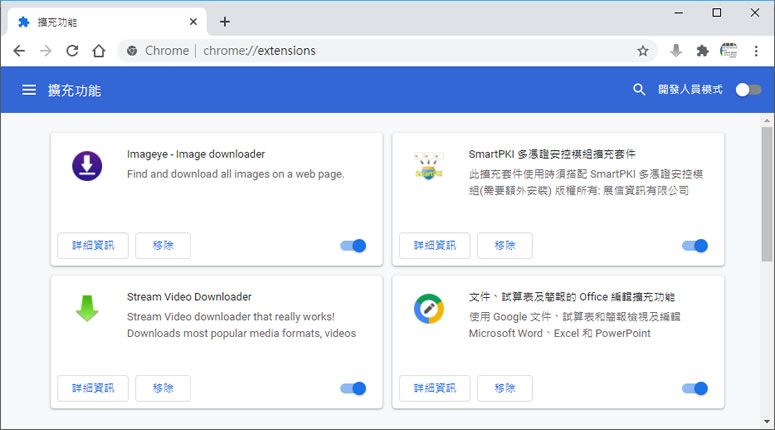Screen dimensions: 775x430
Task: Click the browser forward arrow
Action: coord(45,50)
